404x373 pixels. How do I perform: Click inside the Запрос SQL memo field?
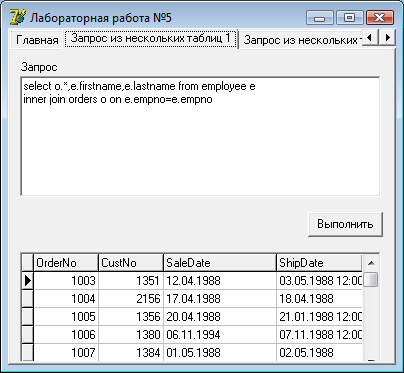tap(200, 136)
